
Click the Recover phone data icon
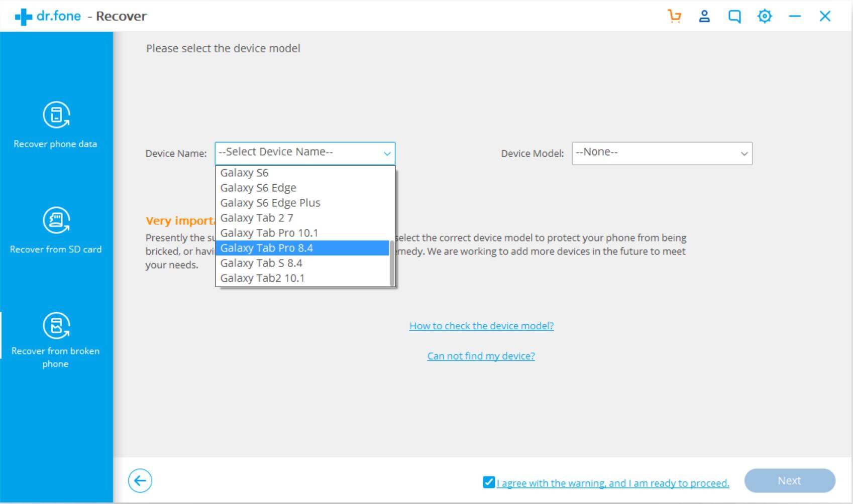56,115
